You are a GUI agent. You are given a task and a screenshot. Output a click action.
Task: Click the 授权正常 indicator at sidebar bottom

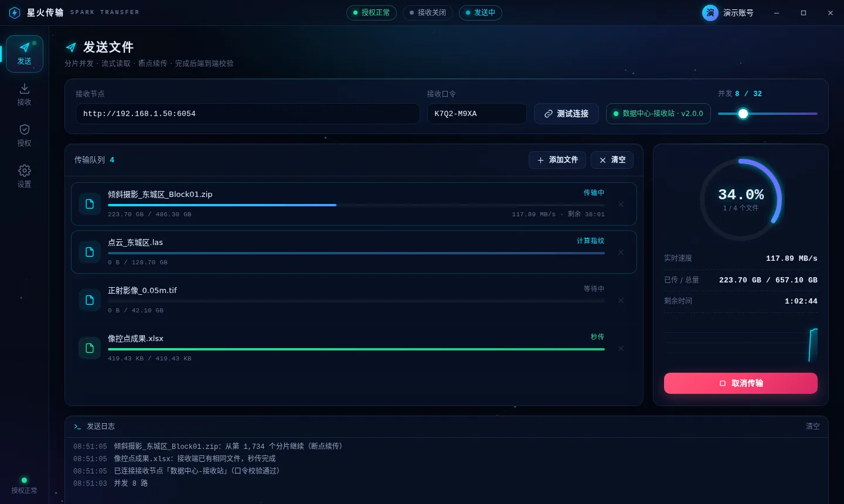click(25, 486)
